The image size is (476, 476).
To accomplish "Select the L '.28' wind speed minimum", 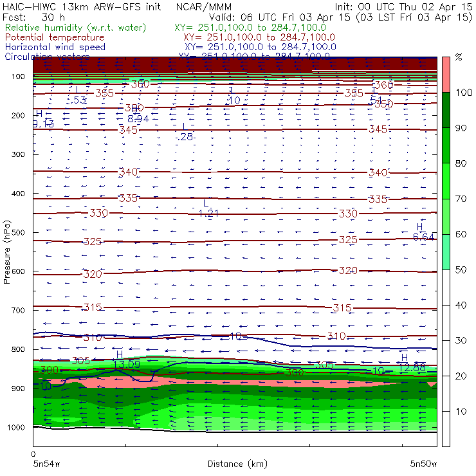I will (x=185, y=133).
